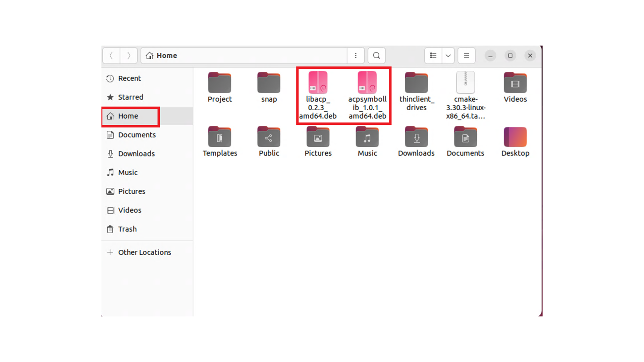Viewport: 644px width, 362px height.
Task: Open Starred in the sidebar
Action: point(130,97)
